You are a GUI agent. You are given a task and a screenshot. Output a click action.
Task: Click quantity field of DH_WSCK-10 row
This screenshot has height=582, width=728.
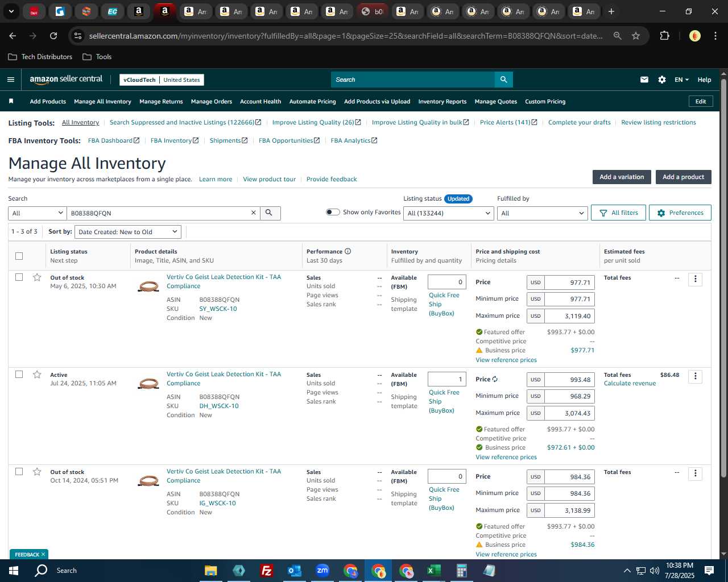pyautogui.click(x=446, y=379)
